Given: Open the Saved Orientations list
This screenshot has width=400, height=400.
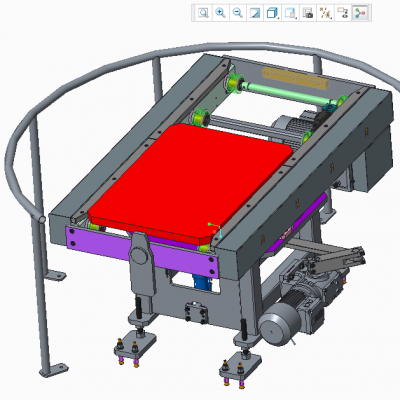Looking at the screenshot, I should point(290,13).
